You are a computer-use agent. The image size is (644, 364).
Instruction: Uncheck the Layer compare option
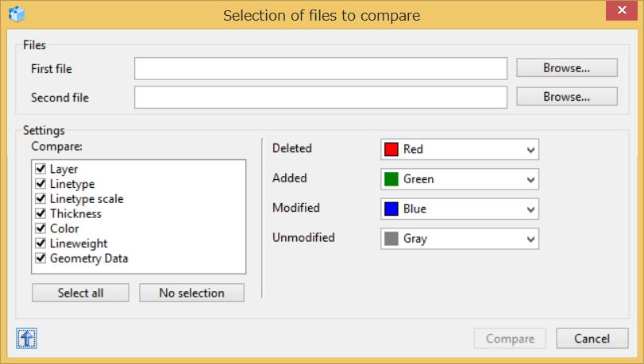coord(40,169)
